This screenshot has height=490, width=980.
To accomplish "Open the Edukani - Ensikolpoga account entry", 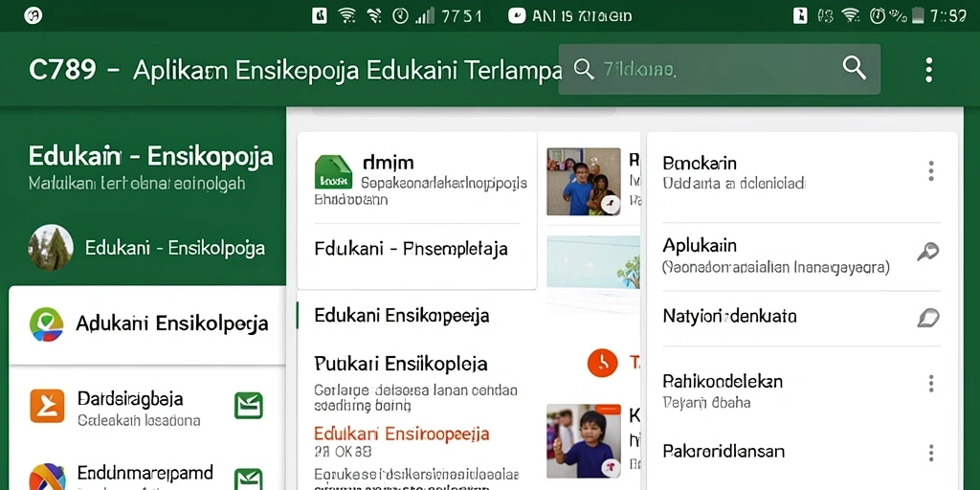I will pos(147,248).
